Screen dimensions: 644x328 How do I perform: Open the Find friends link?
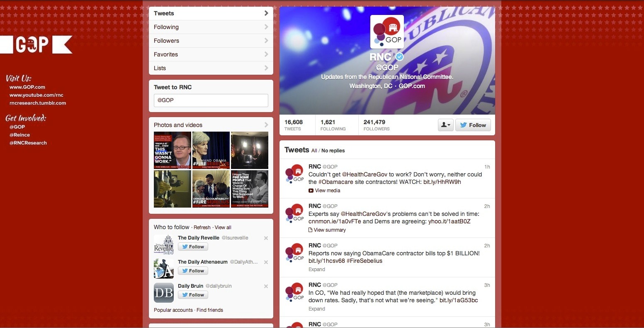coord(210,310)
